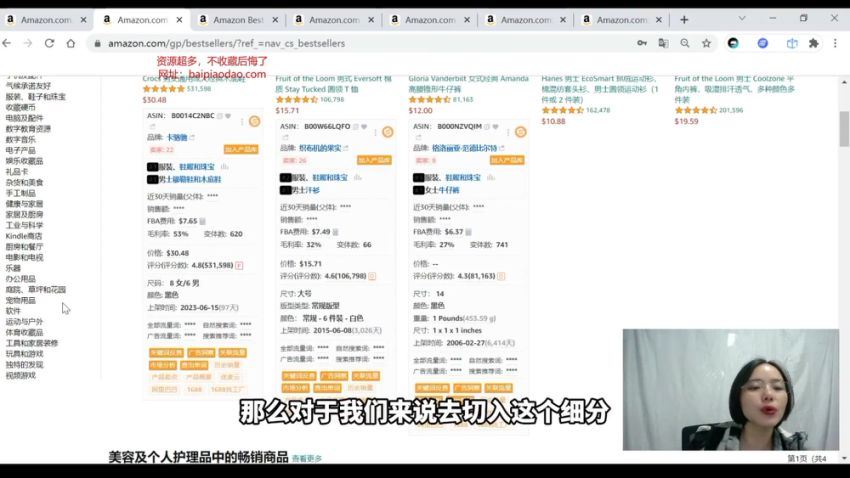Switch to the fourth Amazon.com tab

pos(430,20)
